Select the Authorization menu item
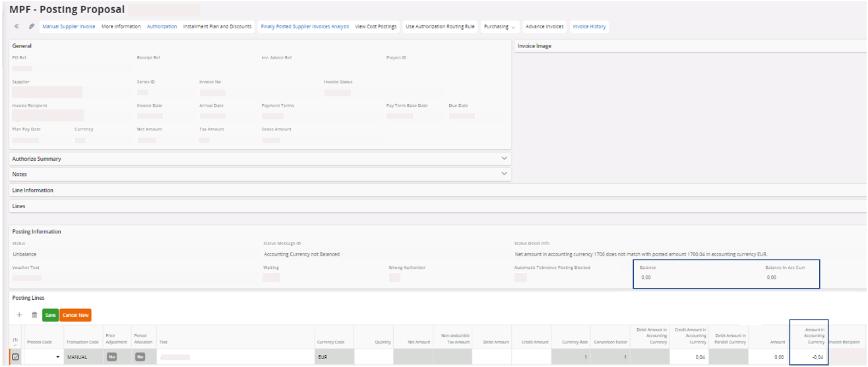The image size is (868, 367). coord(162,27)
